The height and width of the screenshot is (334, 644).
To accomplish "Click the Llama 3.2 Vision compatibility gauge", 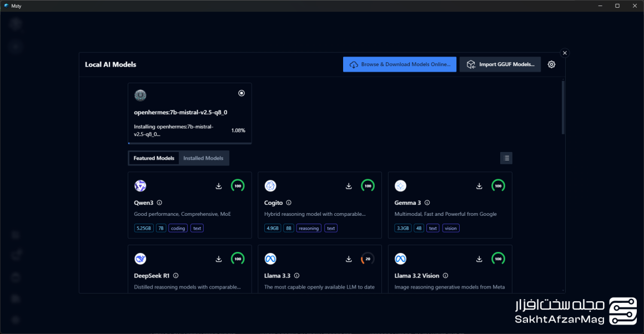I will [498, 259].
